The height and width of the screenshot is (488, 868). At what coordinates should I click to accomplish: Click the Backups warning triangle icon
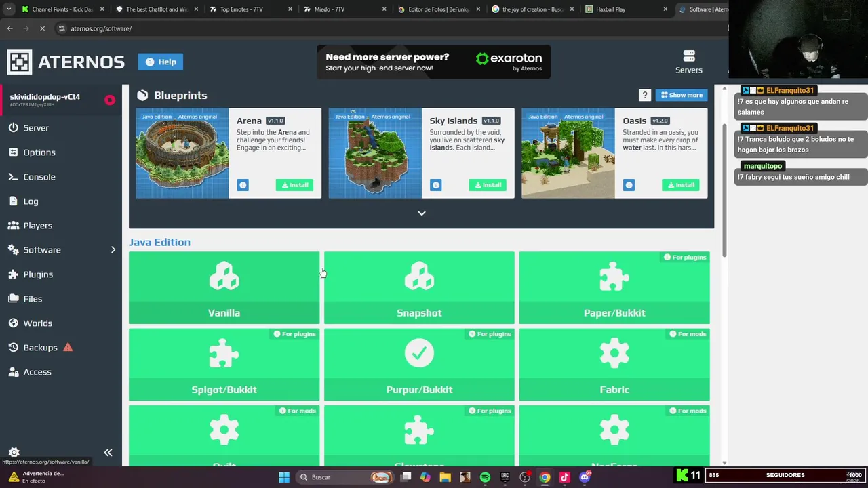pyautogui.click(x=68, y=348)
